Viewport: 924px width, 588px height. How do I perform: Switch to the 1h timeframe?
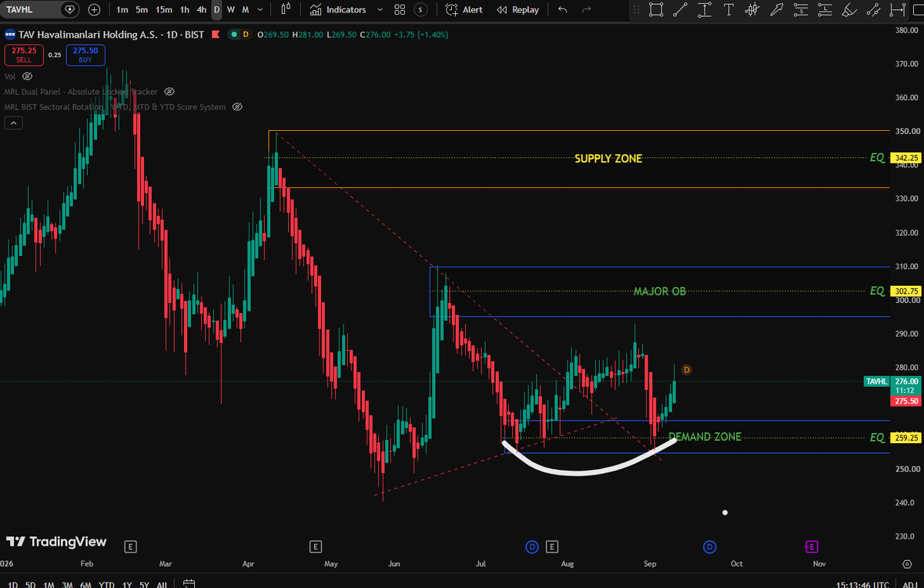(x=185, y=10)
